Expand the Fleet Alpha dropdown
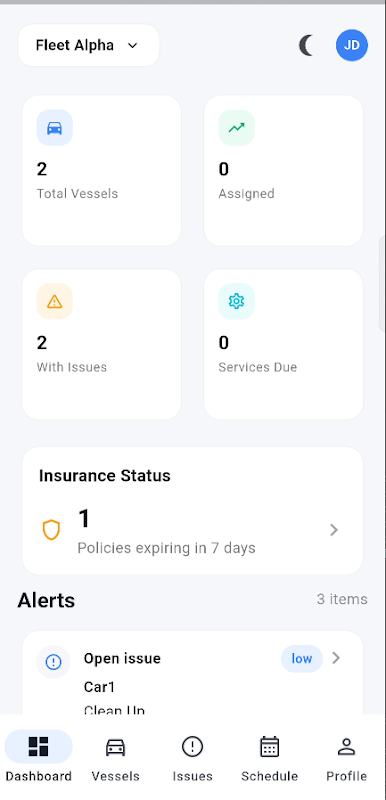 [89, 45]
